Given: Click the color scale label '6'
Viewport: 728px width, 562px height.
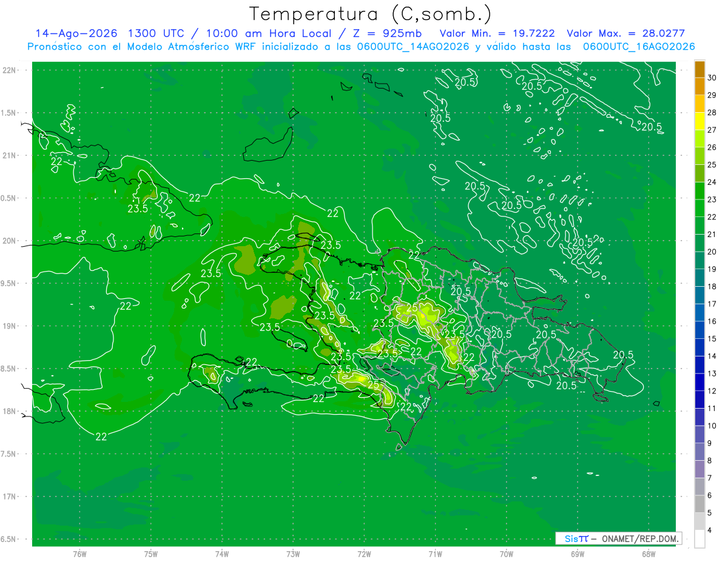Looking at the screenshot, I should [710, 495].
